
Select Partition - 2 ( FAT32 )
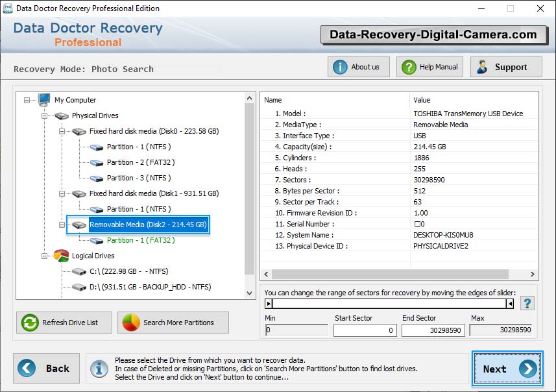(x=141, y=162)
